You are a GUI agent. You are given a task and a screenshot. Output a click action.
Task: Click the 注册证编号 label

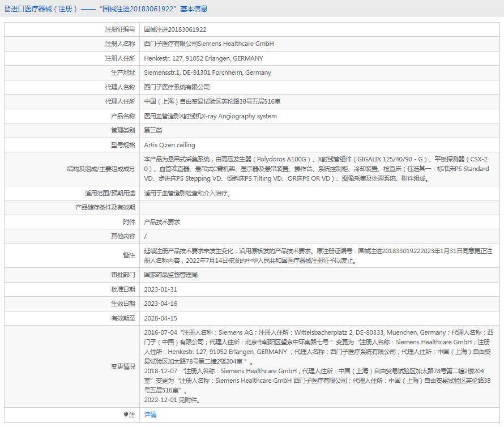[120, 29]
